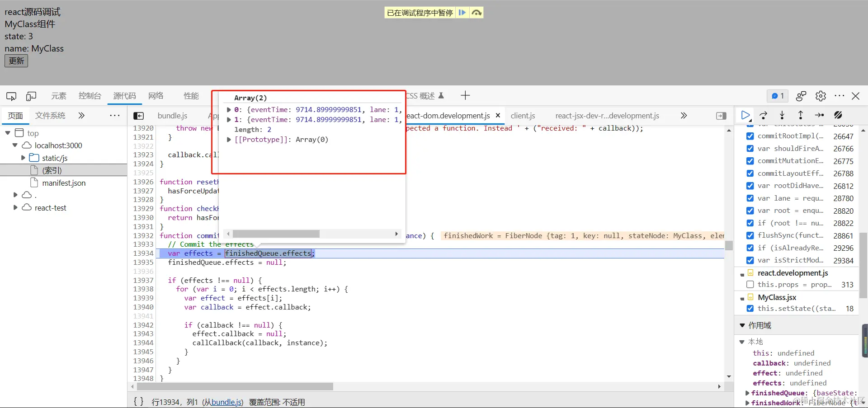This screenshot has height=408, width=868.
Task: Uncheck var rootDidHave breakpoint at 26812
Action: click(750, 186)
